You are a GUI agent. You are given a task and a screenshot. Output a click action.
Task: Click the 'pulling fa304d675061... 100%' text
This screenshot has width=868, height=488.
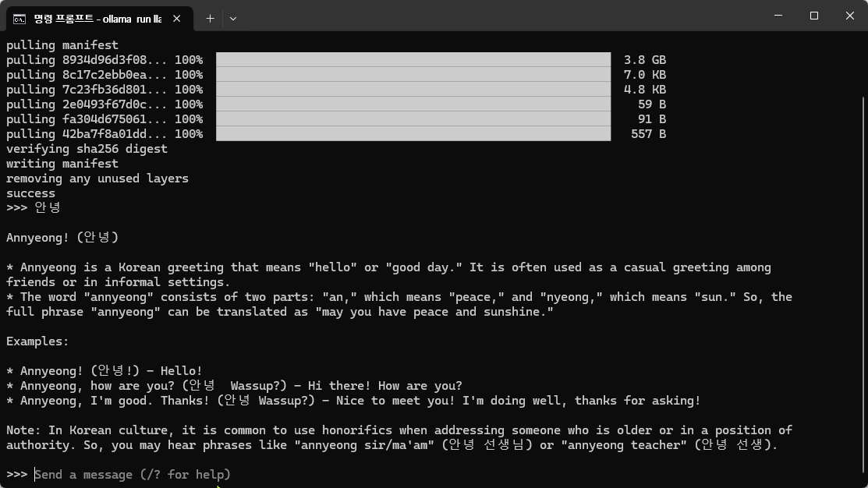pyautogui.click(x=105, y=119)
